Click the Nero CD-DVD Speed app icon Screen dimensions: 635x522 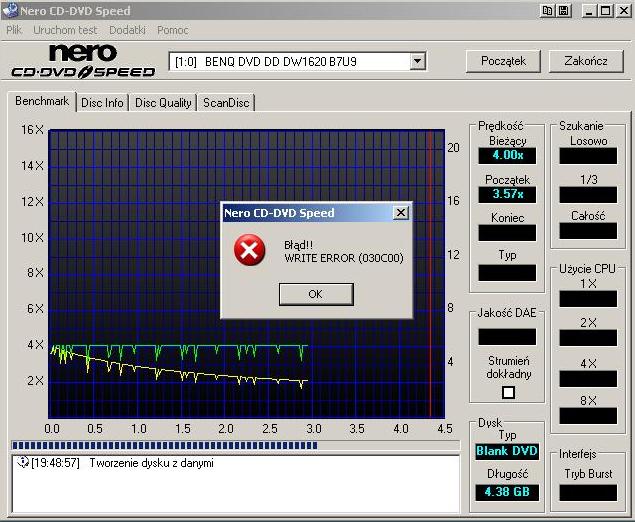point(10,10)
